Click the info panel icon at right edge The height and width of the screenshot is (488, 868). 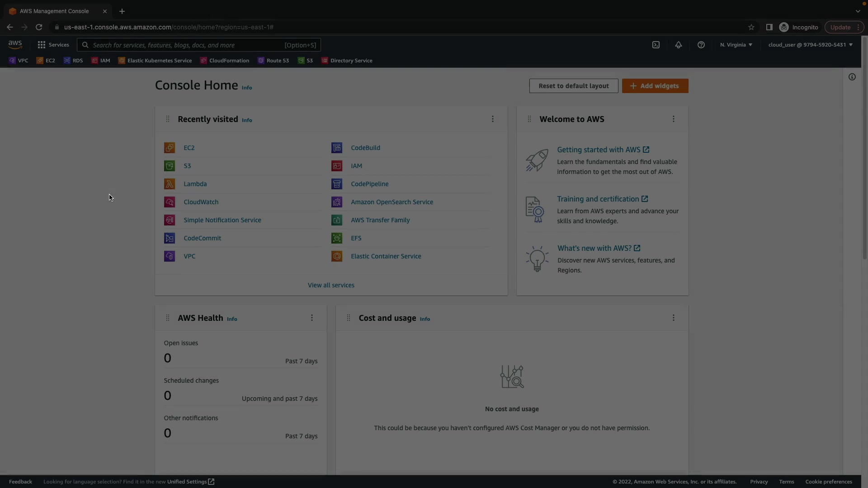tap(852, 77)
